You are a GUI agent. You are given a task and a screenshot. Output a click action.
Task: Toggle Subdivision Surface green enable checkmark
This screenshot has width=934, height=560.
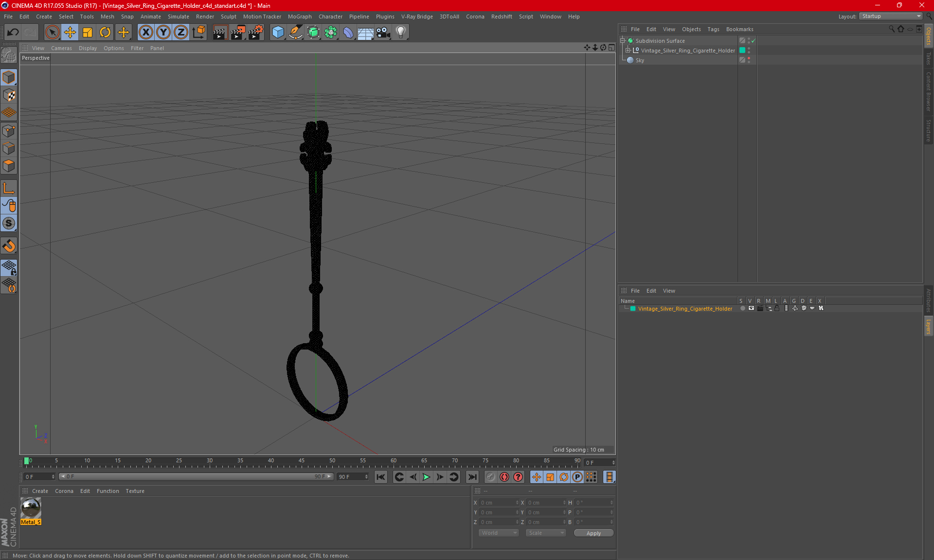point(754,41)
